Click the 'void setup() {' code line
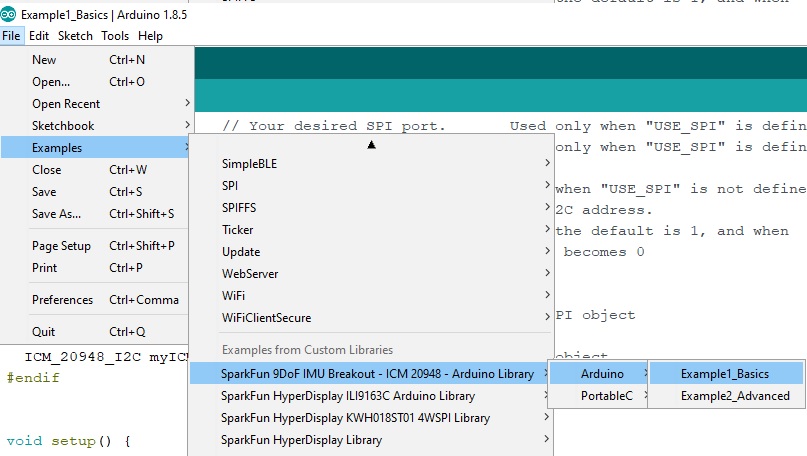This screenshot has width=807, height=456. 69,442
